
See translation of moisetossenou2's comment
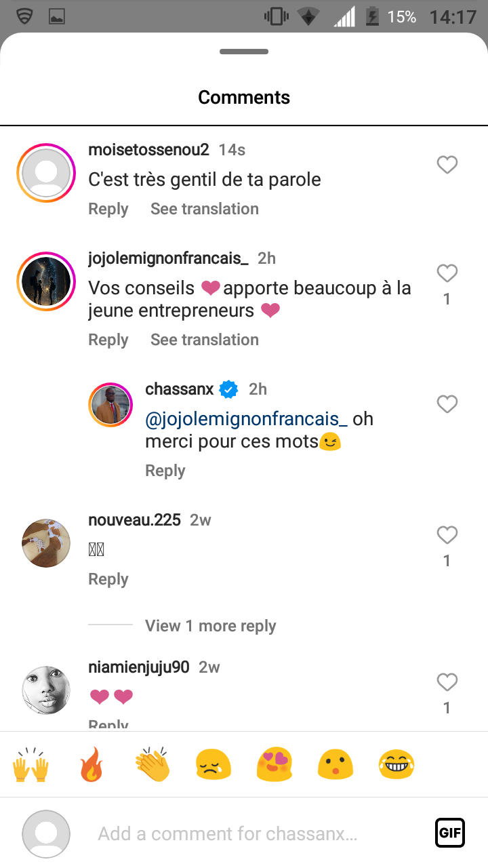pos(205,209)
